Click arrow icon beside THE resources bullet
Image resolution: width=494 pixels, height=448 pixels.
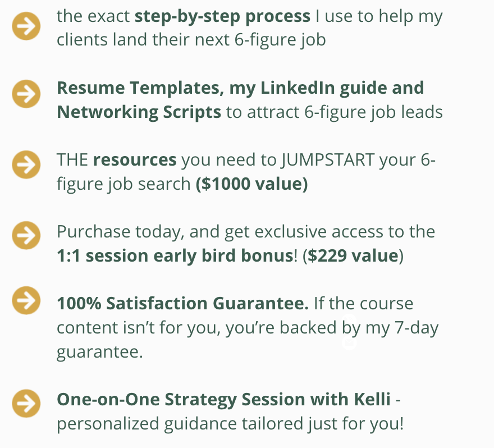pyautogui.click(x=26, y=164)
